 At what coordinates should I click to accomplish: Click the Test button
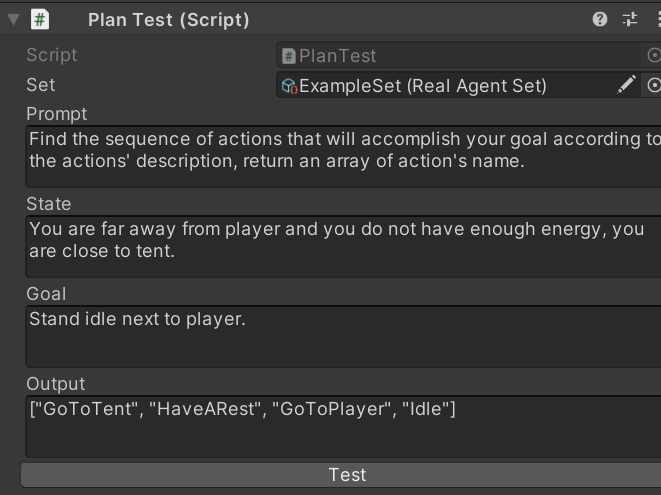pyautogui.click(x=341, y=475)
